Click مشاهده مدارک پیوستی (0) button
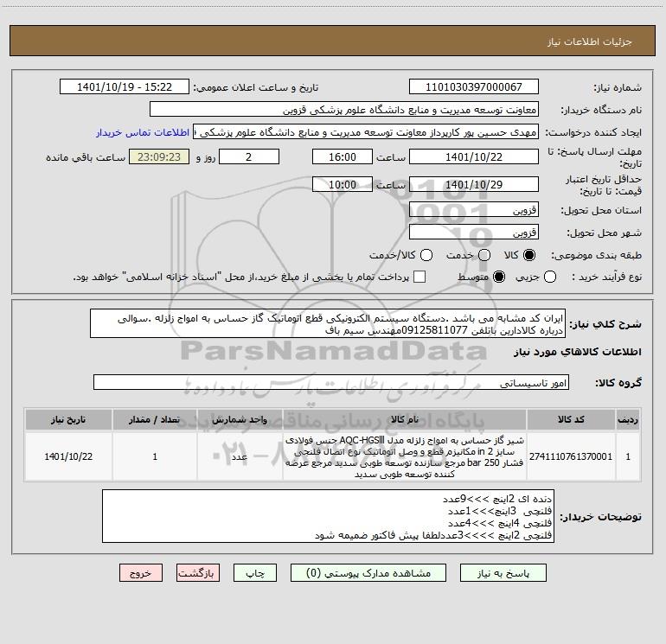666x644 pixels. pyautogui.click(x=368, y=573)
